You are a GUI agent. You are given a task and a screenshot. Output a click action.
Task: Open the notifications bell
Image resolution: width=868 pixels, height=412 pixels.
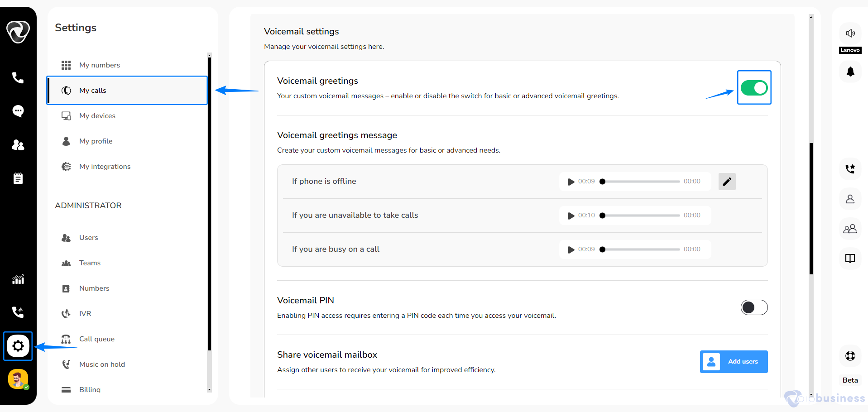pyautogui.click(x=850, y=72)
